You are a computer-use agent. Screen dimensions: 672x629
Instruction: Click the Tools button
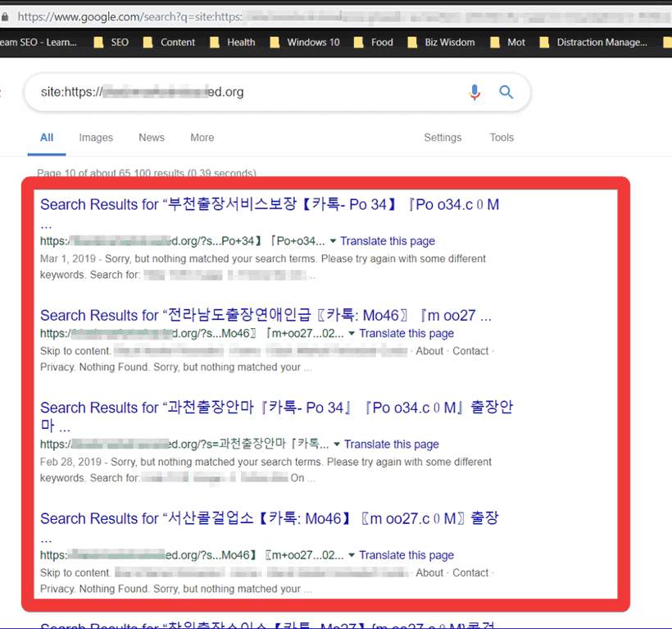[x=502, y=138]
